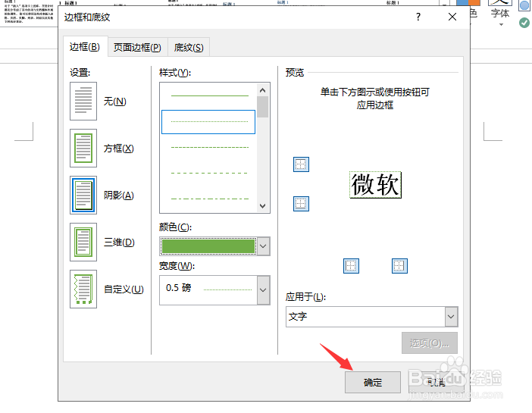Toggle the top border button in preview
Screen dimensions: 532x413
[x=301, y=164]
